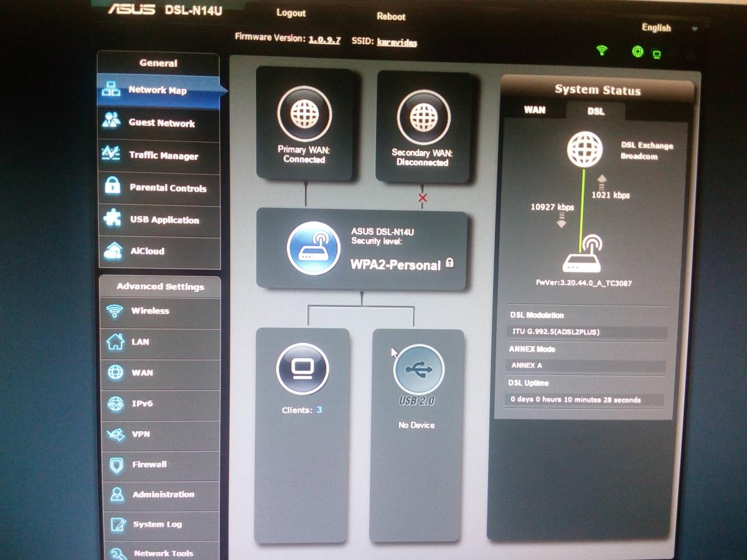Click the Reboot button

(x=391, y=17)
